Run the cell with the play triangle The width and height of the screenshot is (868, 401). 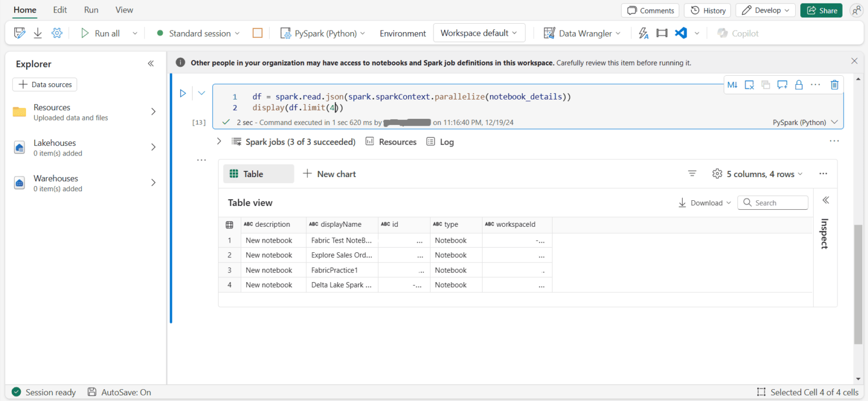point(183,93)
